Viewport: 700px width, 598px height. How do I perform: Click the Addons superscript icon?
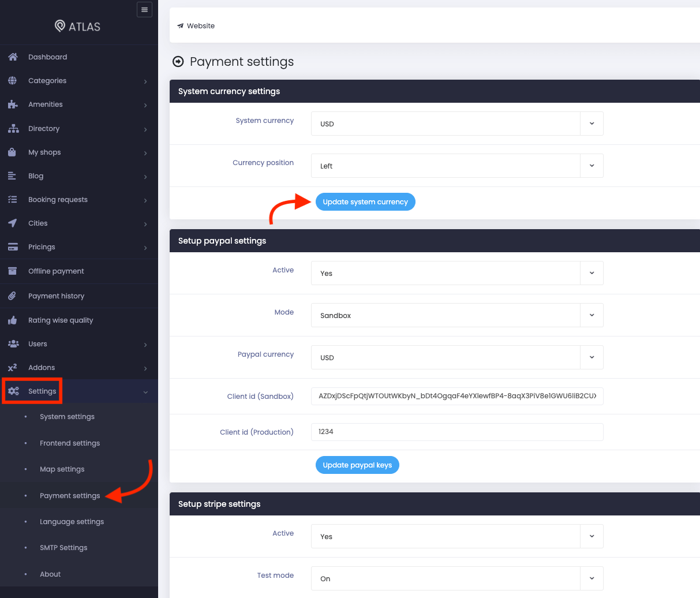(13, 368)
